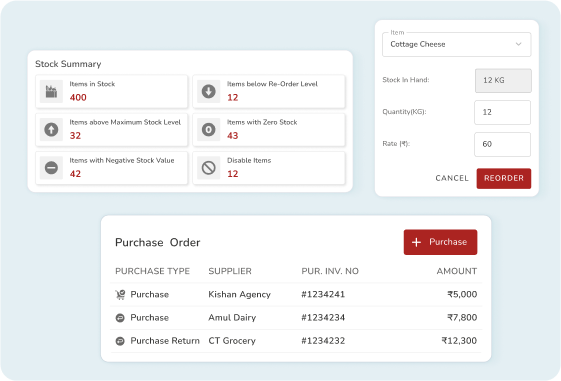Click the round icon on Amul Dairy row
Viewport: 561px width, 381px height.
point(120,318)
